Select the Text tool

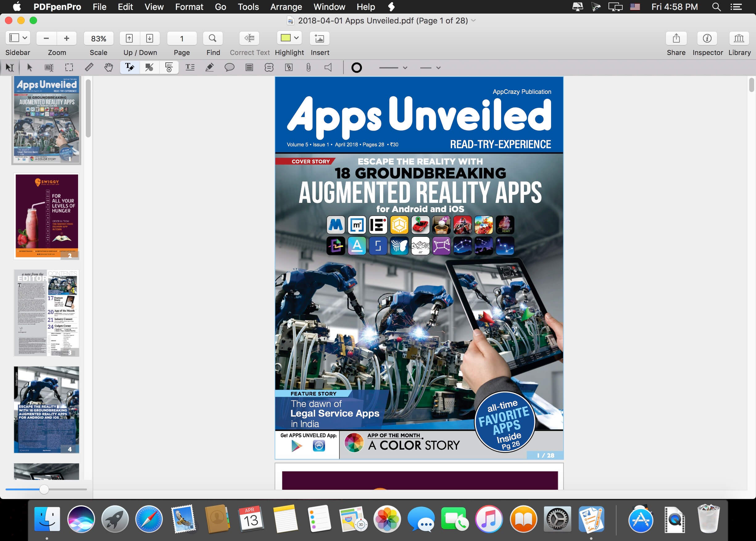[x=130, y=68]
